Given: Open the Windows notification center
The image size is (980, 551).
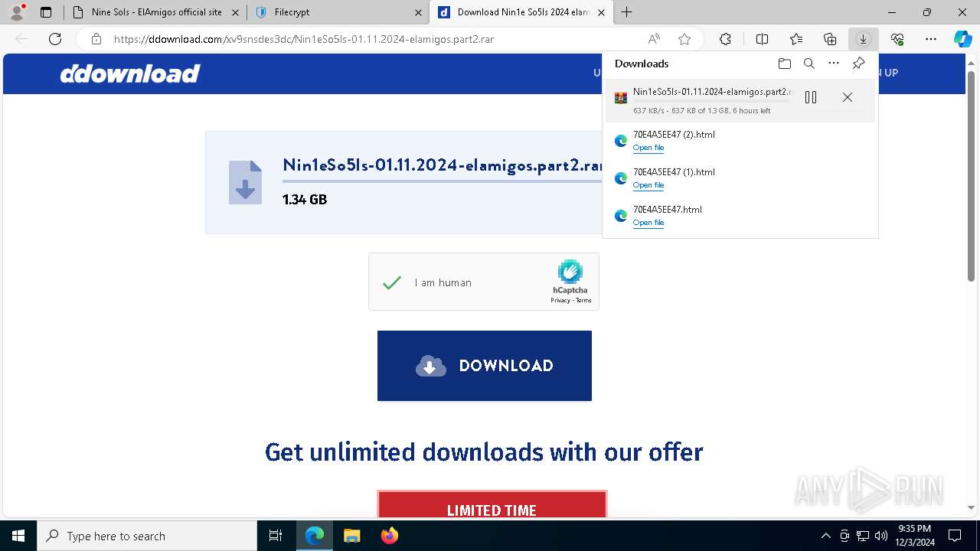Looking at the screenshot, I should click(955, 536).
